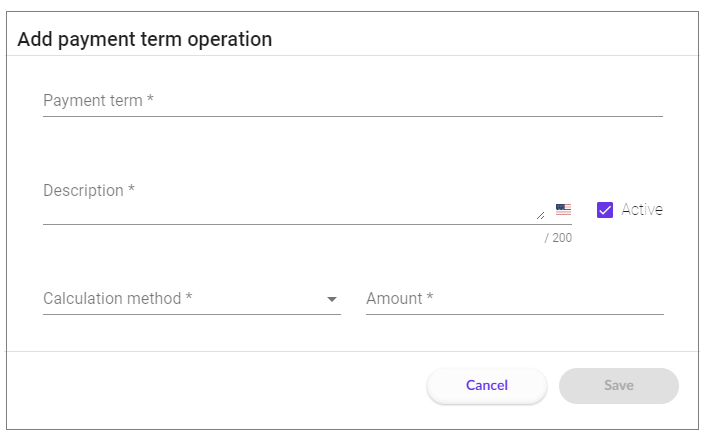Click into the Description text area
708x435 pixels.
coord(290,209)
